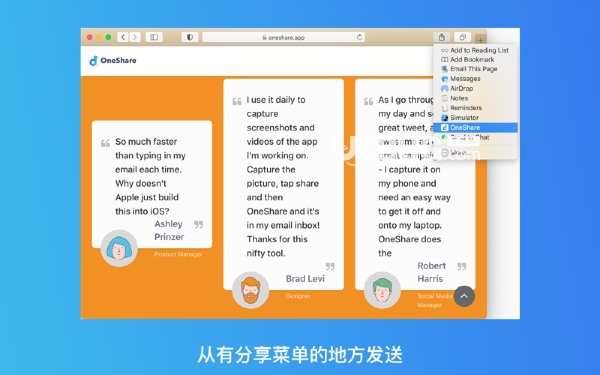Click the "Social Media Manager" label

point(435,300)
